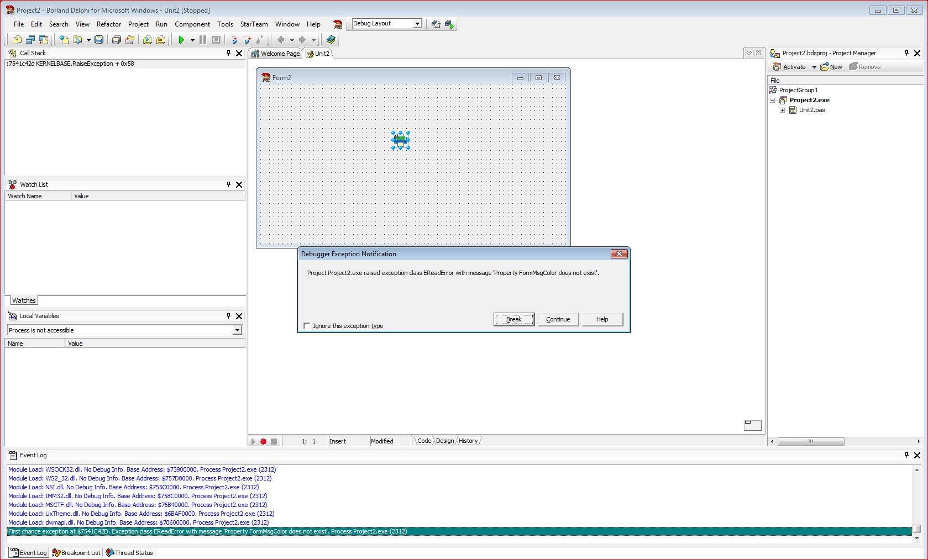Click the Pause toolbar icon
The width and height of the screenshot is (928, 560).
pyautogui.click(x=203, y=40)
